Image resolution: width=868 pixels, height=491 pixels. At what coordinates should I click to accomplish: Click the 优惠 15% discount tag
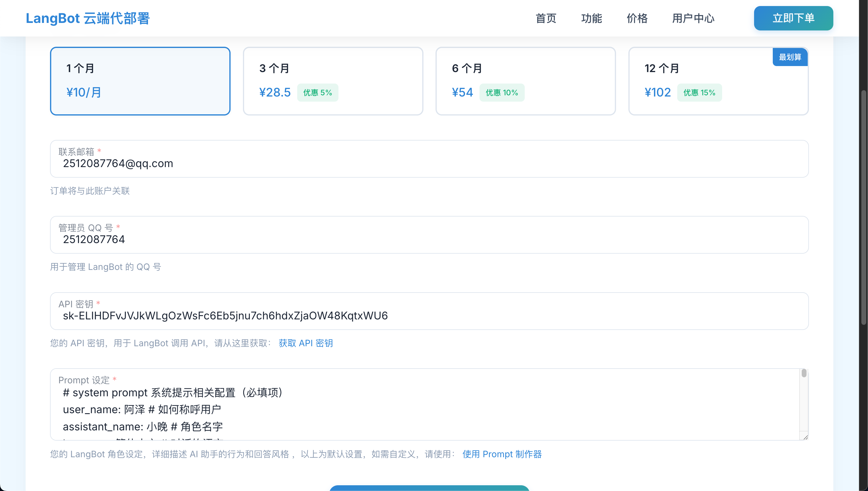click(x=699, y=92)
